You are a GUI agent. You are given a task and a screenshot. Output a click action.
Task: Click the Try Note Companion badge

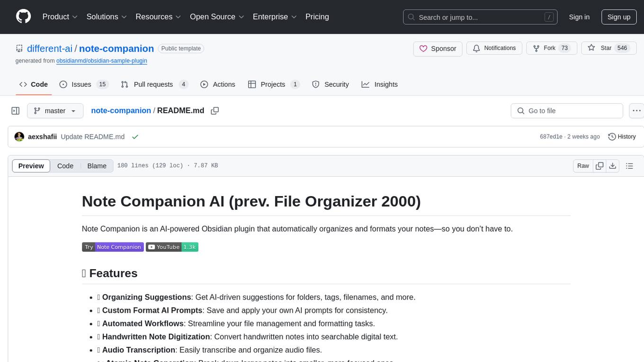click(113, 247)
